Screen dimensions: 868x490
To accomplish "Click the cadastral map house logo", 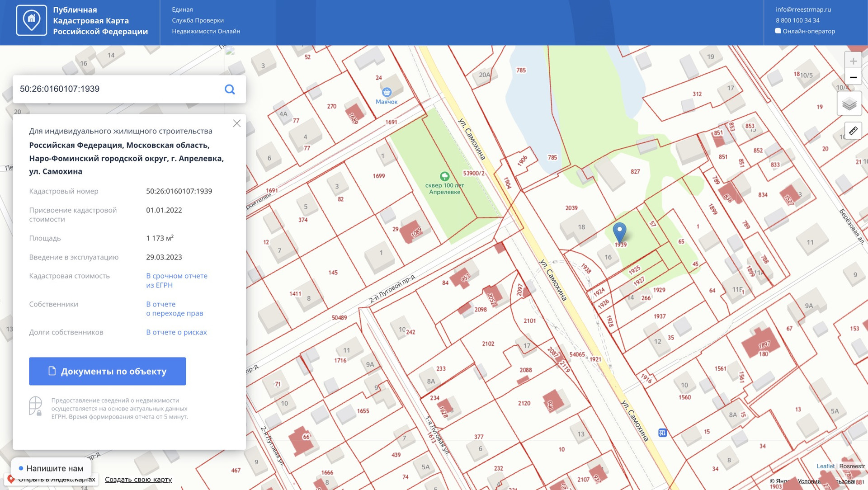I will (32, 20).
